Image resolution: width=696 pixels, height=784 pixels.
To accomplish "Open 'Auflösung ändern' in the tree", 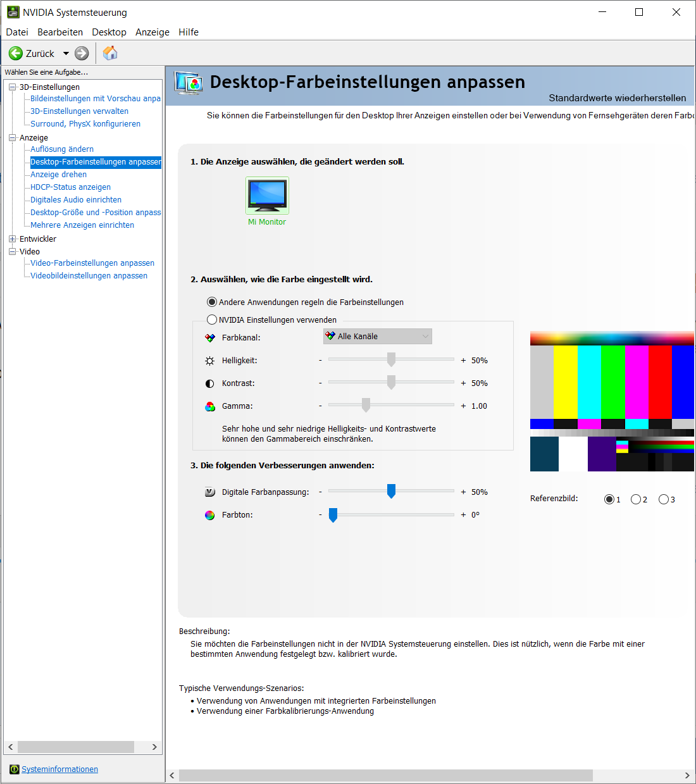I will coord(62,149).
